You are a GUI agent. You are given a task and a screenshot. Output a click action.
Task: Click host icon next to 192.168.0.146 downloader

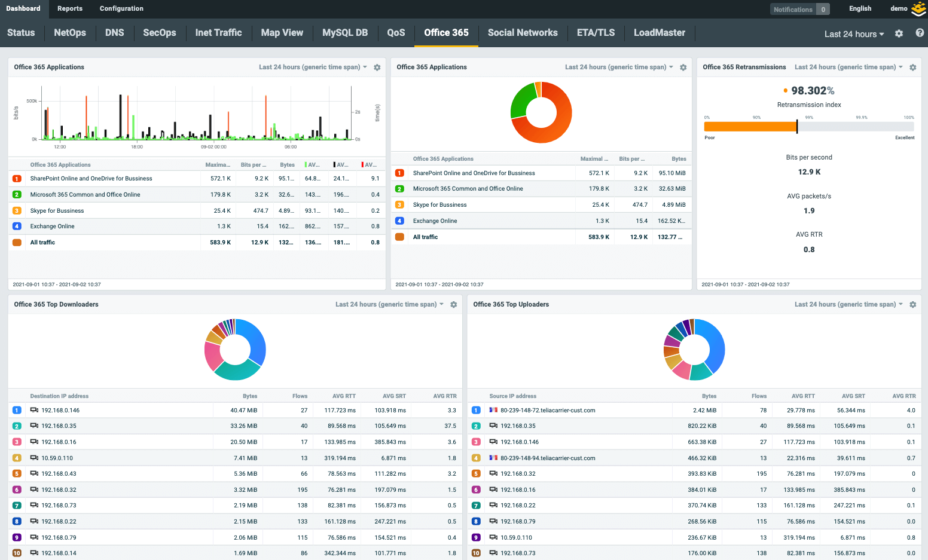click(34, 410)
